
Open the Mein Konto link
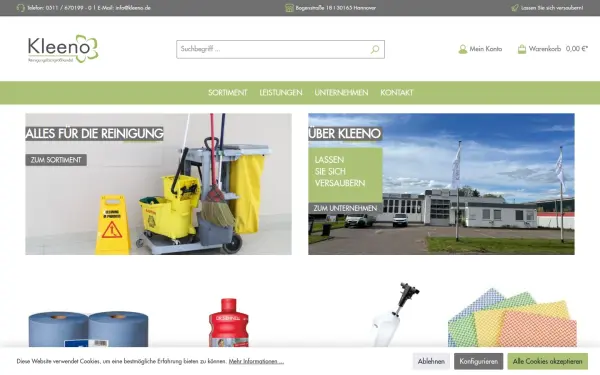point(480,49)
